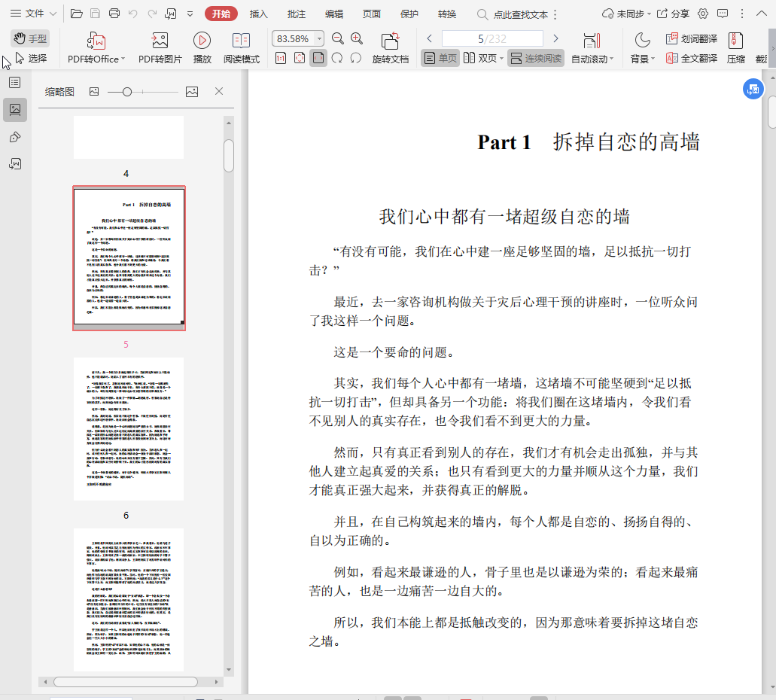Switch to the 保护 tab
This screenshot has height=700, width=776.
coord(409,14)
